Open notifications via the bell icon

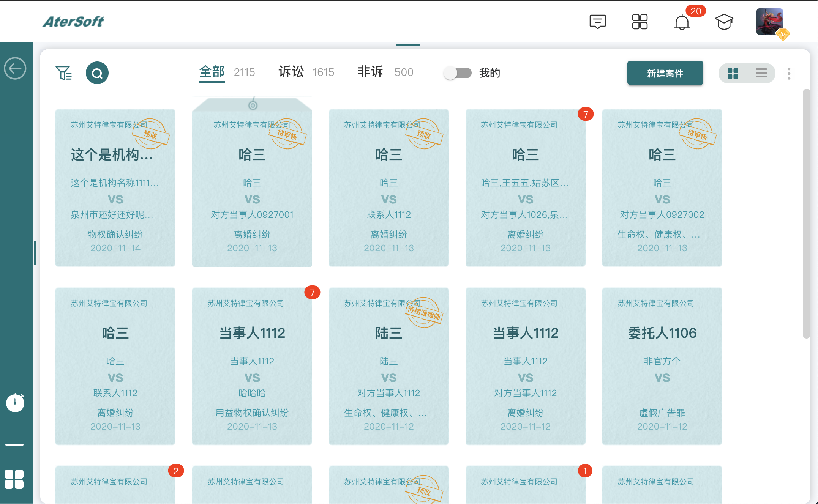[x=682, y=23]
